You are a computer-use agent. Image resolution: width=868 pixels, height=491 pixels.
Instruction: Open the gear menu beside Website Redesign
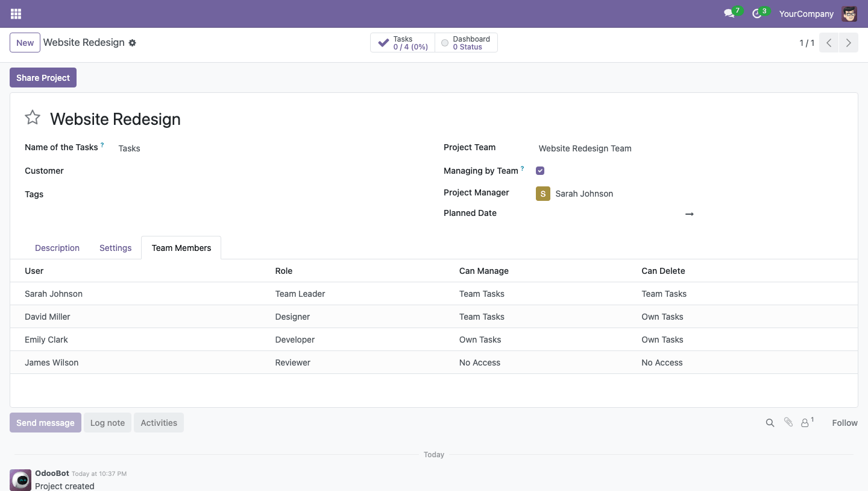click(133, 43)
